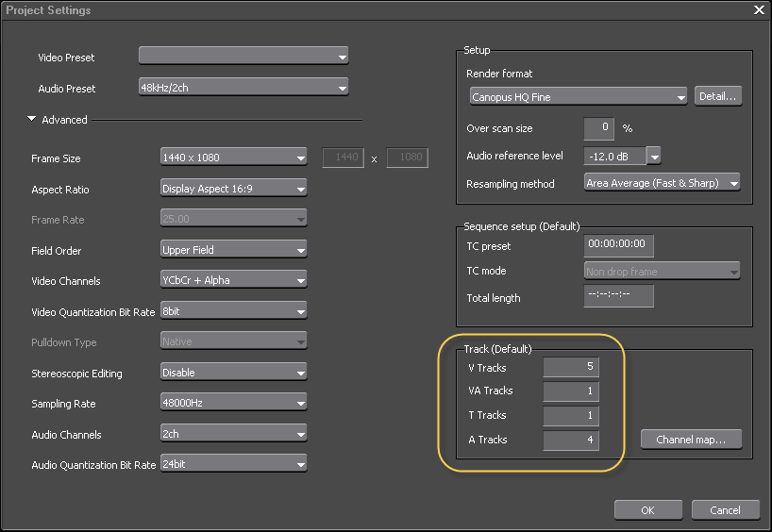Open the Render format dropdown
This screenshot has height=532, width=772.
tap(578, 96)
